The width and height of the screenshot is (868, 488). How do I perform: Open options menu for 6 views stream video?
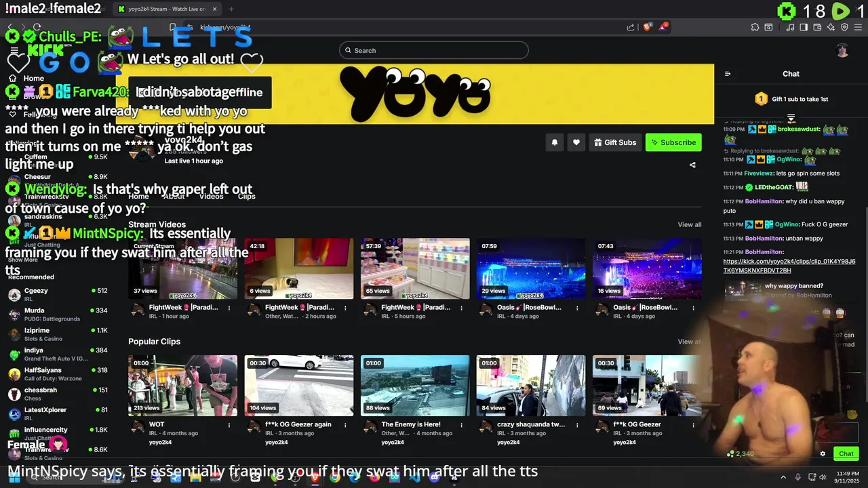click(x=345, y=308)
